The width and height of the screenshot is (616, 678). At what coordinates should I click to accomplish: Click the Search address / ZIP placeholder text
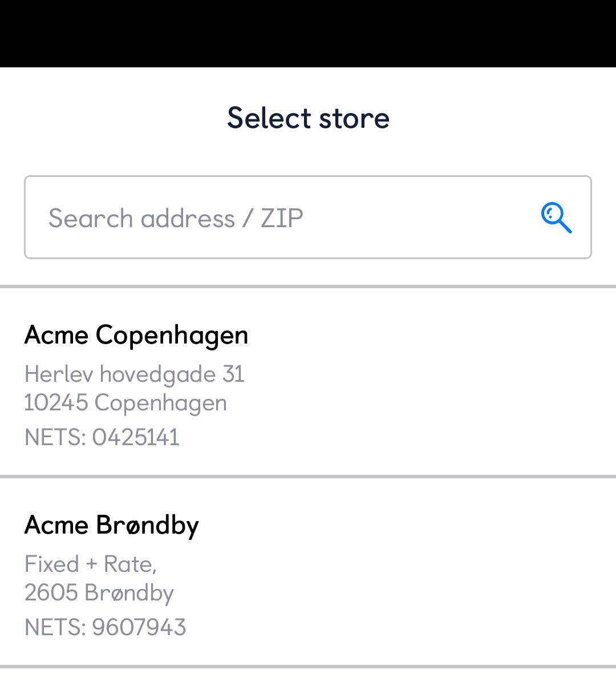pos(176,218)
